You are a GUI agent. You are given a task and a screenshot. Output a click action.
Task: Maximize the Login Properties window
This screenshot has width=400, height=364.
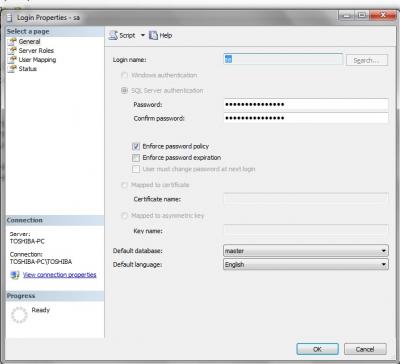click(362, 15)
